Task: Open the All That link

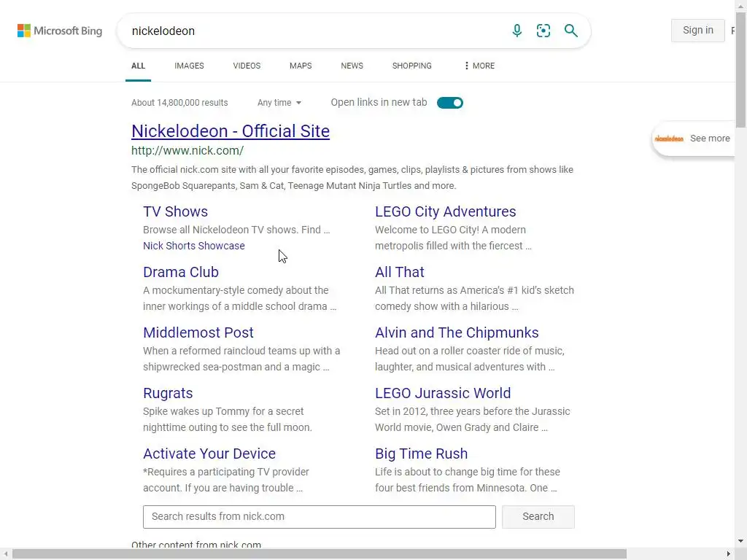Action: pyautogui.click(x=399, y=272)
